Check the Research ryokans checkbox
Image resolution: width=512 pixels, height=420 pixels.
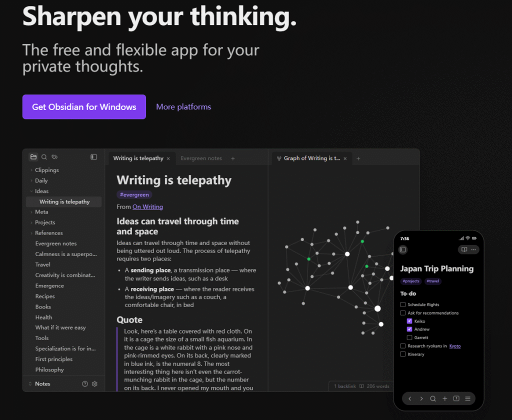pyautogui.click(x=403, y=346)
